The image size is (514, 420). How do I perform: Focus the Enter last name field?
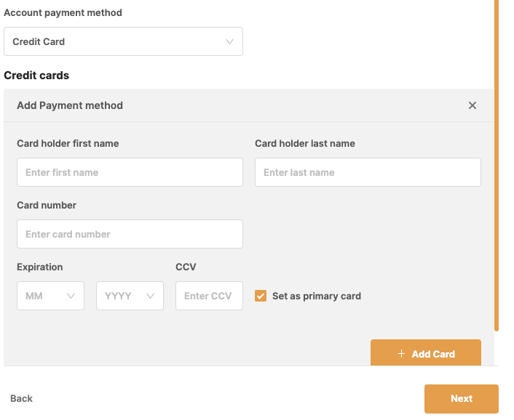pos(368,172)
